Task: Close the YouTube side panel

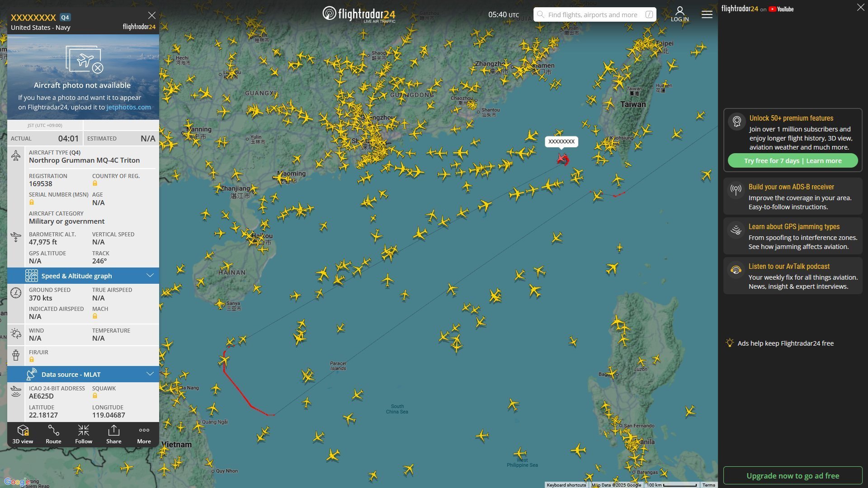Action: pyautogui.click(x=861, y=8)
